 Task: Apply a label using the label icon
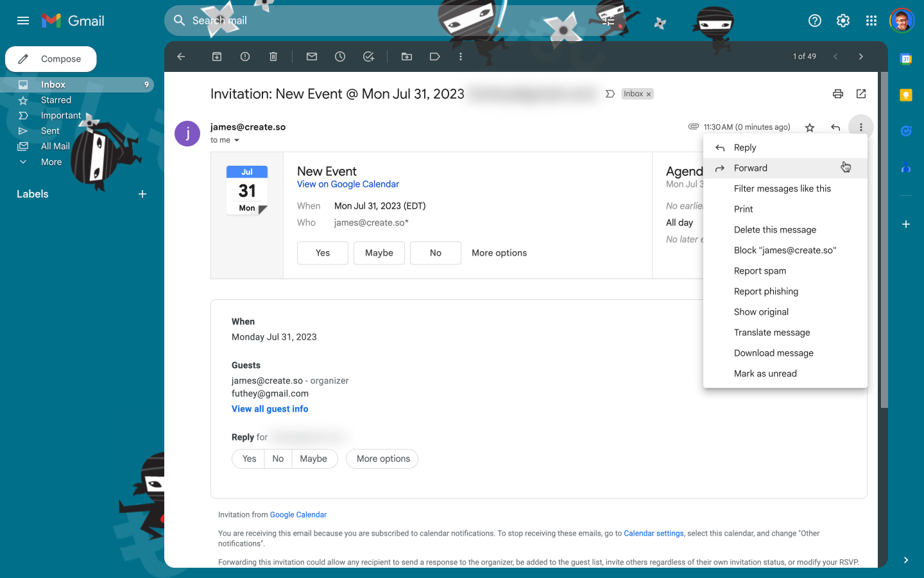coord(434,57)
